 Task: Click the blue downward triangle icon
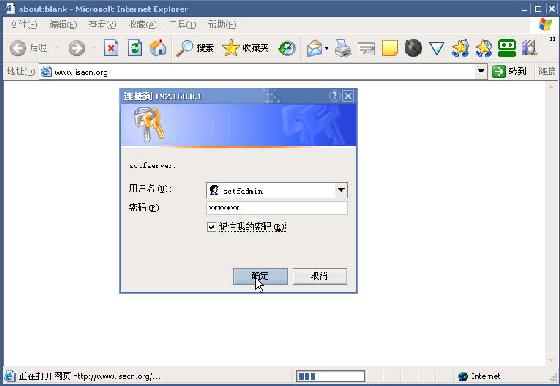tap(436, 49)
